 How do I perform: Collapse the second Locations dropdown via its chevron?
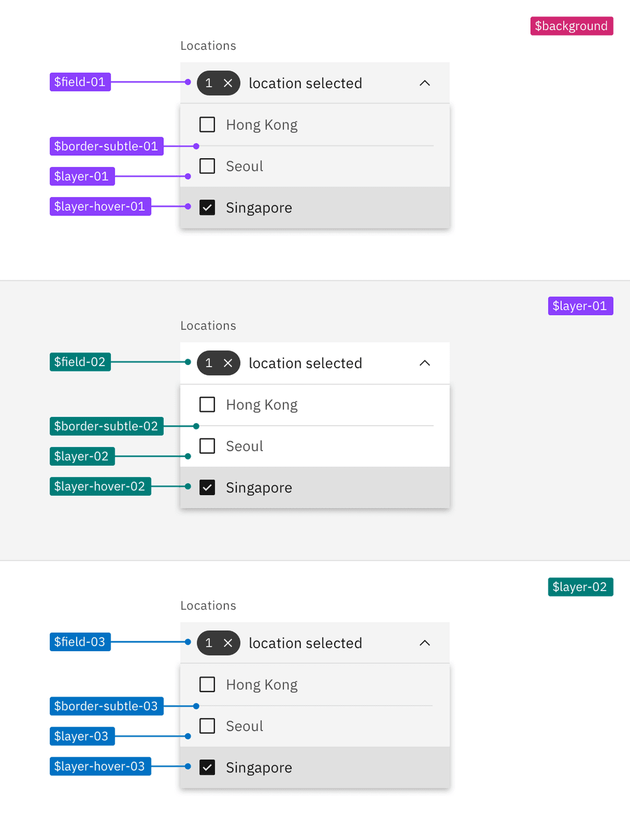click(x=425, y=363)
